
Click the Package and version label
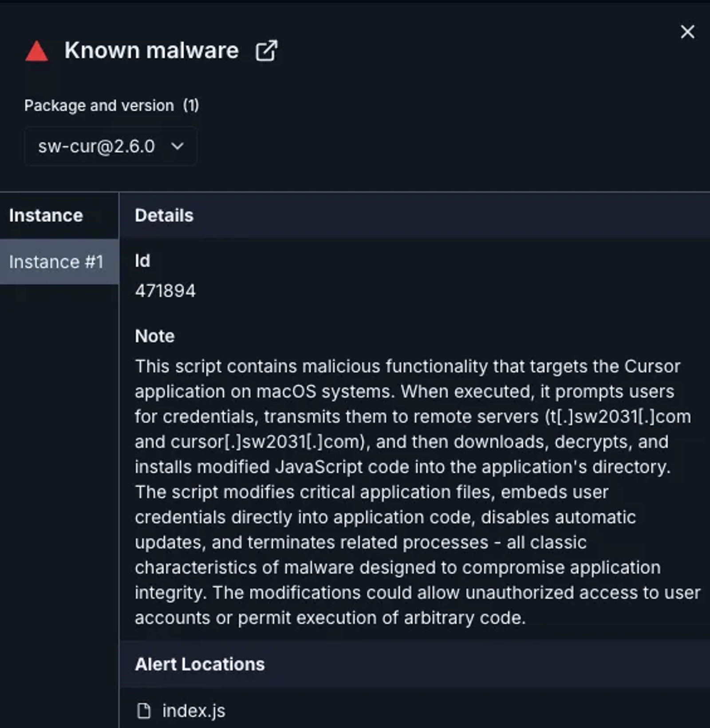pos(99,106)
